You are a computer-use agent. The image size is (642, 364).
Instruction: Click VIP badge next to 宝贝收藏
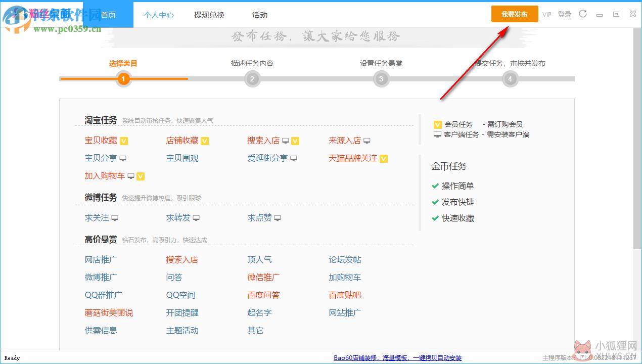click(123, 141)
